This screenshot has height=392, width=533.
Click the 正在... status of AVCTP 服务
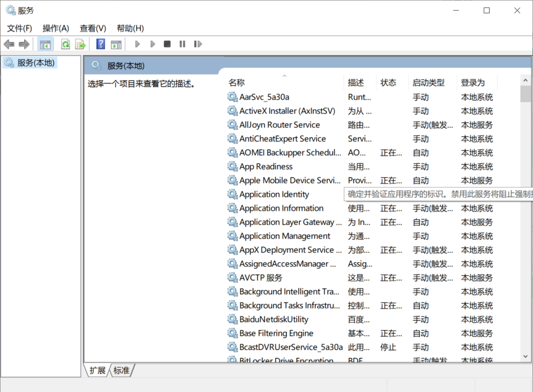[391, 278]
